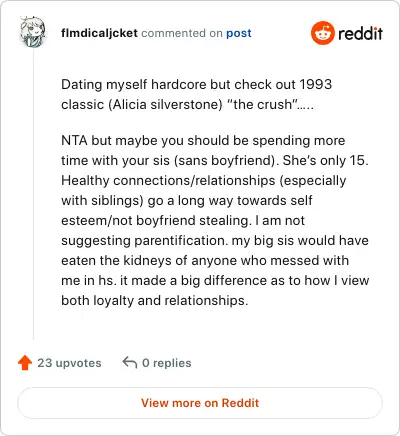400x436 pixels.
Task: Click the reply arrow icon
Action: coord(130,362)
